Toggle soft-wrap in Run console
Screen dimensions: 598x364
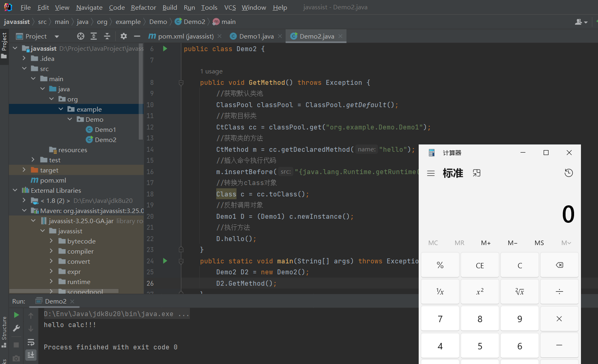tap(31, 342)
